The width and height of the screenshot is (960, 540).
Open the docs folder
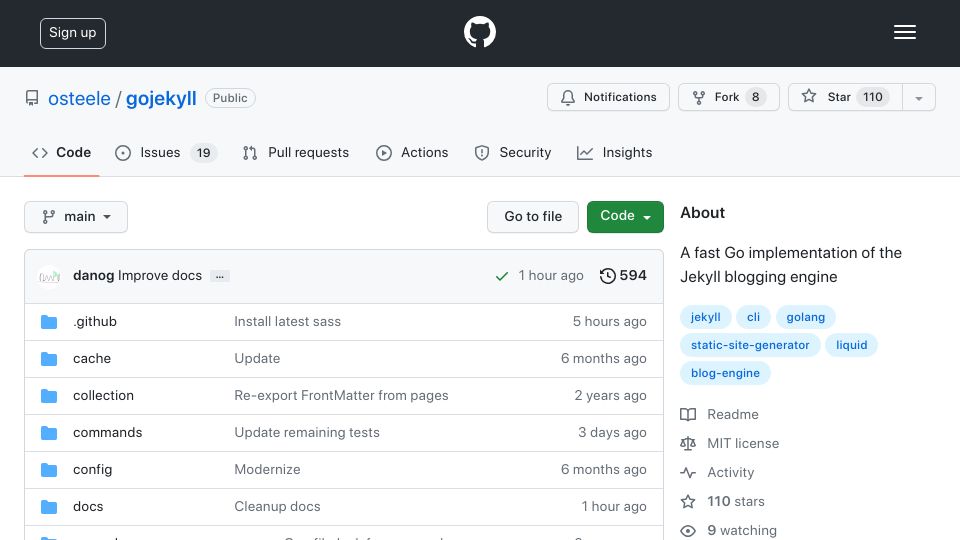click(x=88, y=506)
